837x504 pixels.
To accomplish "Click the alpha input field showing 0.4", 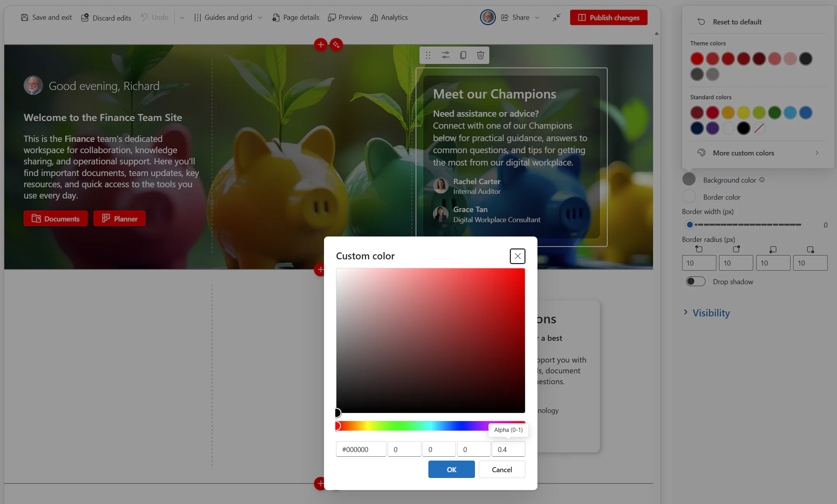I will tap(508, 449).
